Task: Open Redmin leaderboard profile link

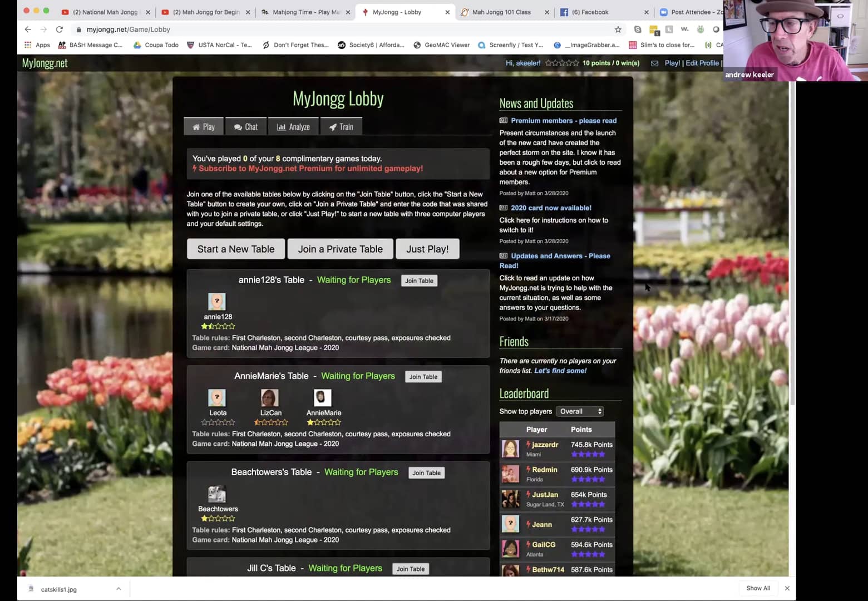Action: [544, 470]
